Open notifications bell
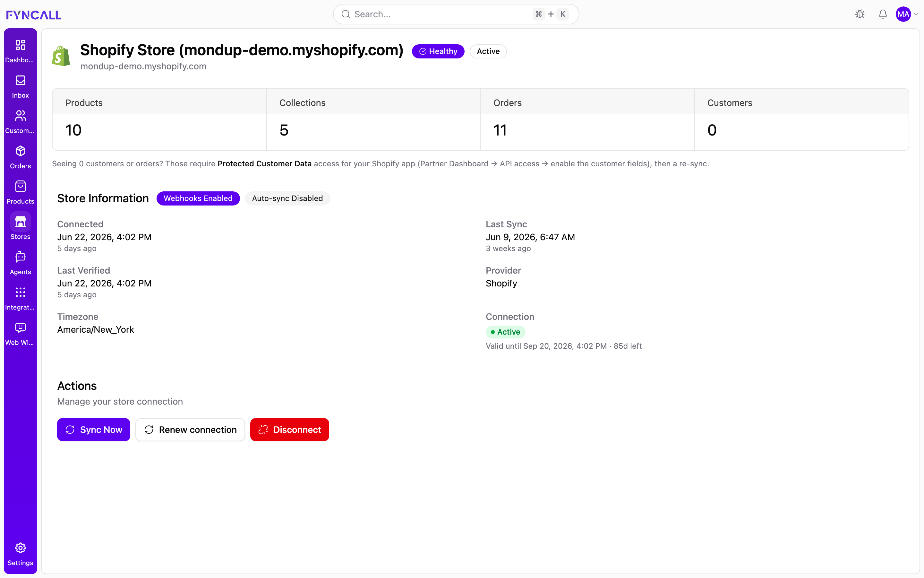Screen dimensions: 924x578 point(883,14)
